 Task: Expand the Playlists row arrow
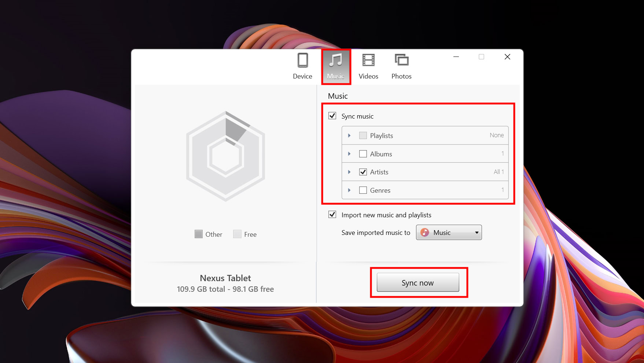pyautogui.click(x=349, y=135)
